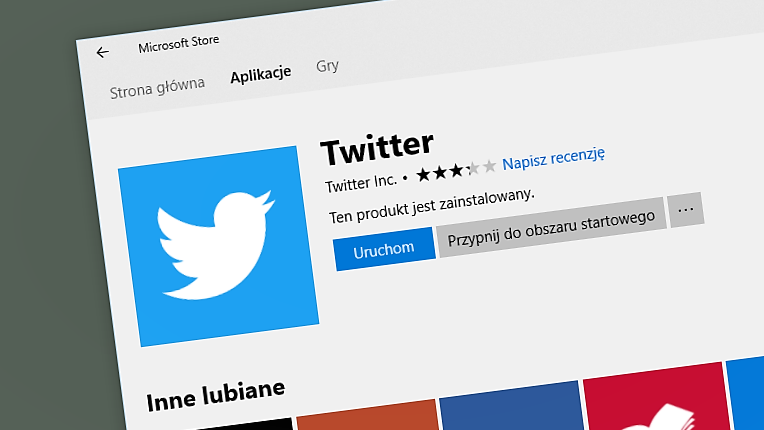Click the Twitter bird logo tile

[x=218, y=246]
